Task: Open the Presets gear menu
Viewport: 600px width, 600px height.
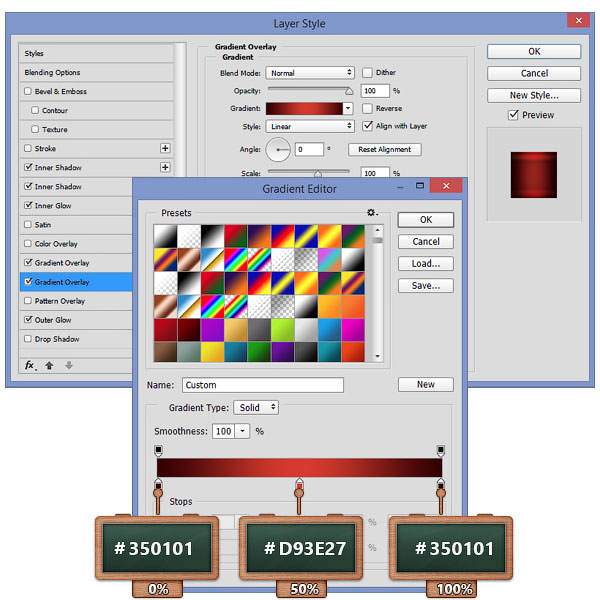Action: 372,212
